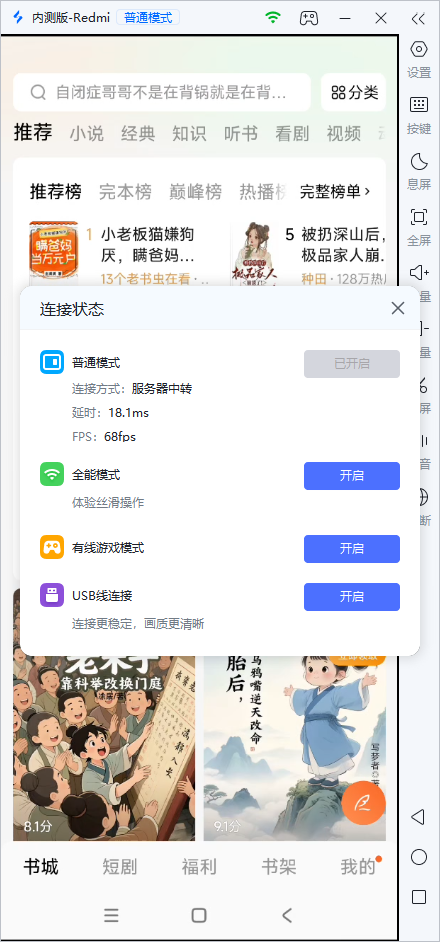Viewport: 440px width, 942px height.
Task: Open the 9.1分 book cover card
Action: [295, 748]
